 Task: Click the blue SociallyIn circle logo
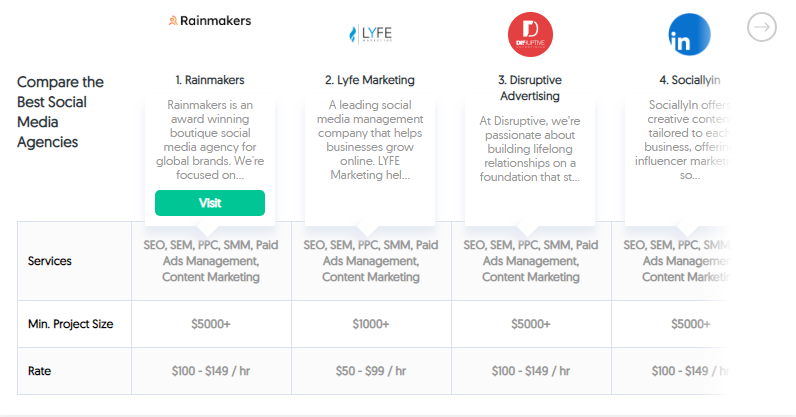[689, 35]
